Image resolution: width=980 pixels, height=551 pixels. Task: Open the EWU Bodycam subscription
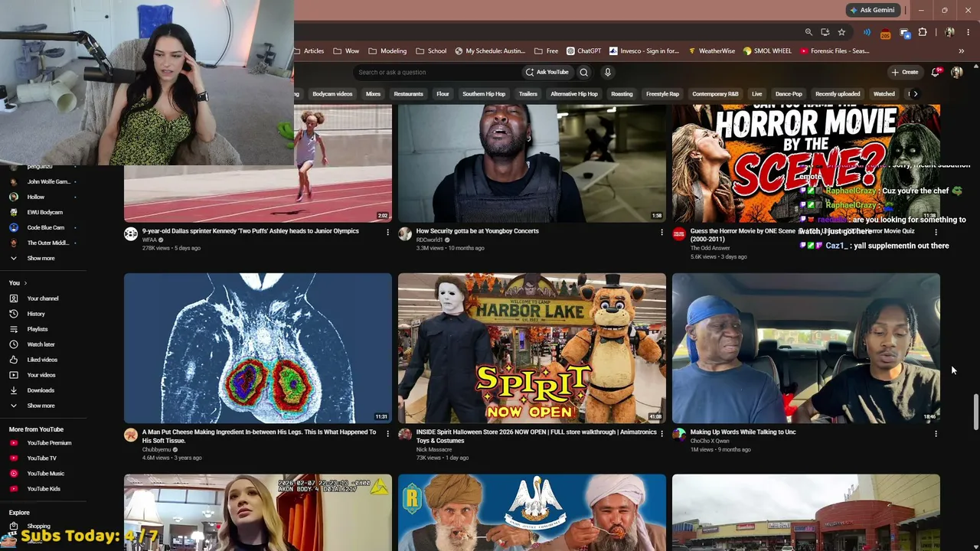pyautogui.click(x=44, y=212)
